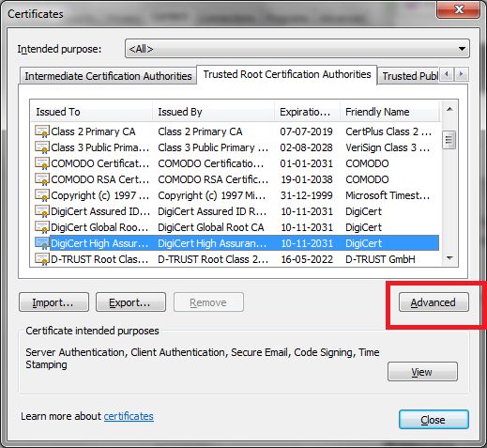487x448 pixels.
Task: Click the Microsoft Timest... friendly name
Action: pyautogui.click(x=388, y=195)
